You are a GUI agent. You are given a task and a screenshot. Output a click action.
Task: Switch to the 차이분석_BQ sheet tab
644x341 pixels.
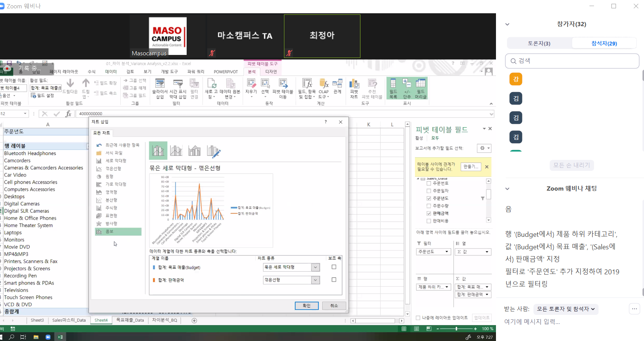(x=164, y=320)
